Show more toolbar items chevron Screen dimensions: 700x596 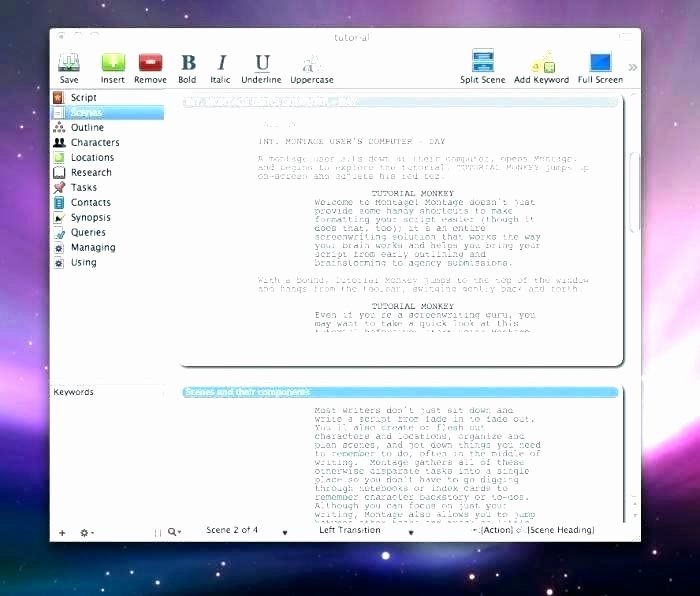633,67
